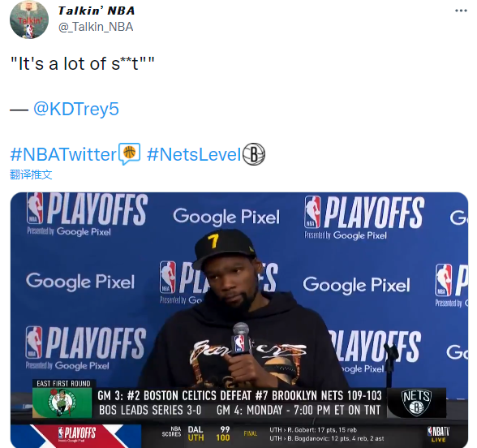
Task: Open the three-dot more options menu
Action: 461,11
